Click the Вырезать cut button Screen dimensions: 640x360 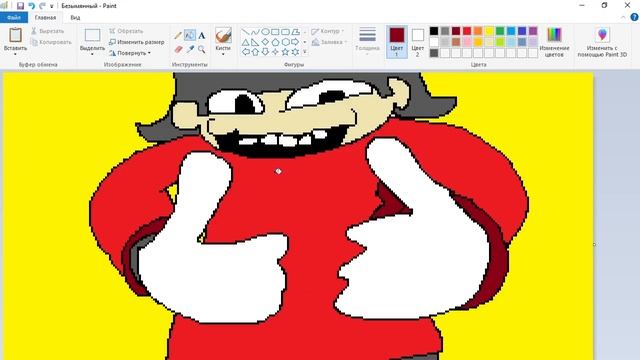[47, 31]
